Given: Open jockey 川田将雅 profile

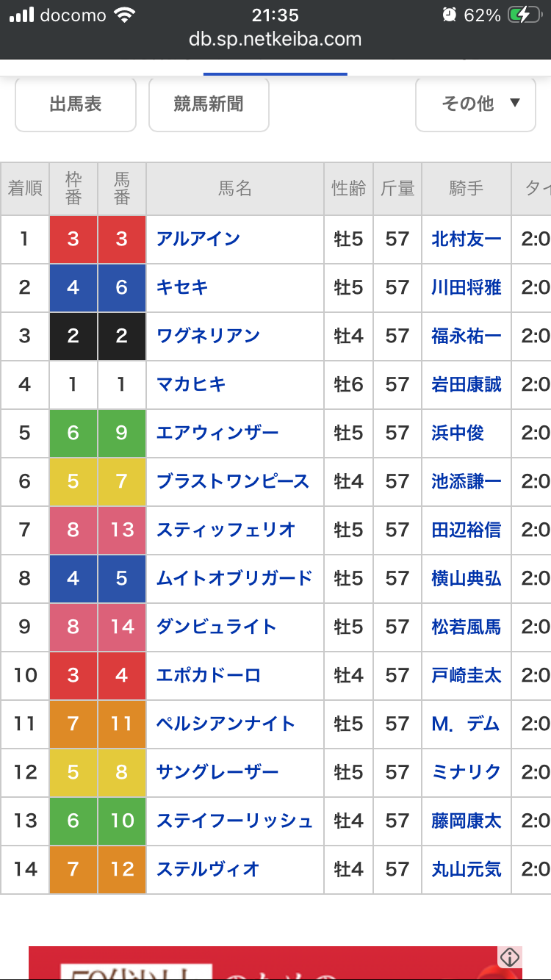Looking at the screenshot, I should pyautogui.click(x=467, y=287).
